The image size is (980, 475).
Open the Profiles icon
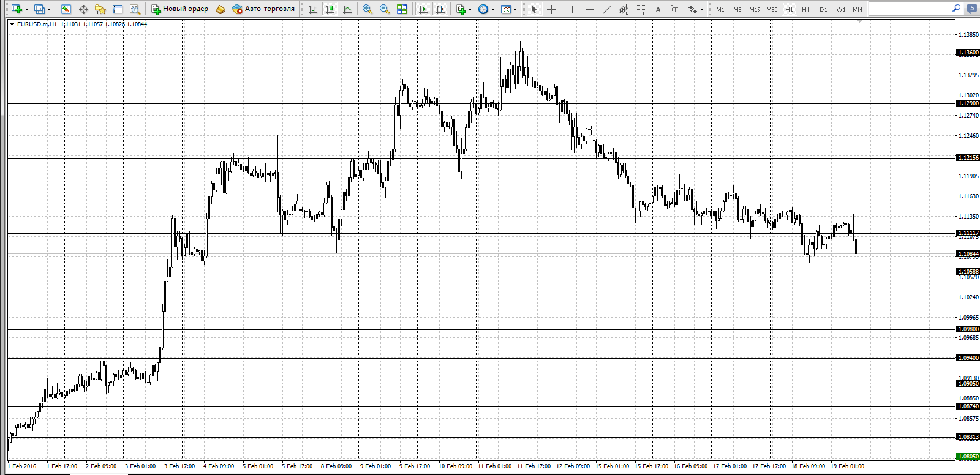[39, 9]
